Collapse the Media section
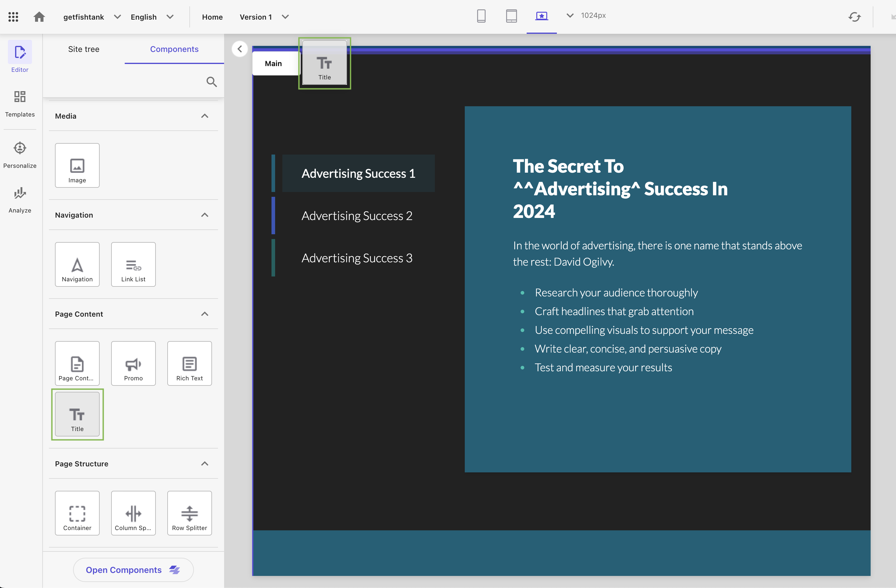The width and height of the screenshot is (896, 588). coord(205,116)
